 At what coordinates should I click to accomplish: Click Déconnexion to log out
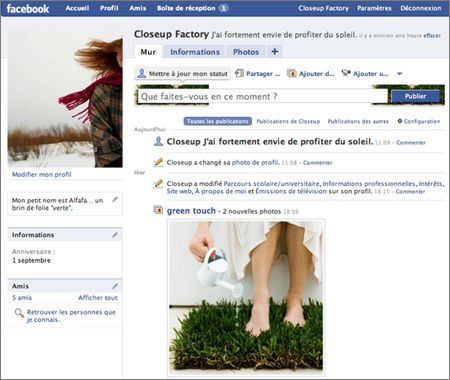(x=421, y=8)
